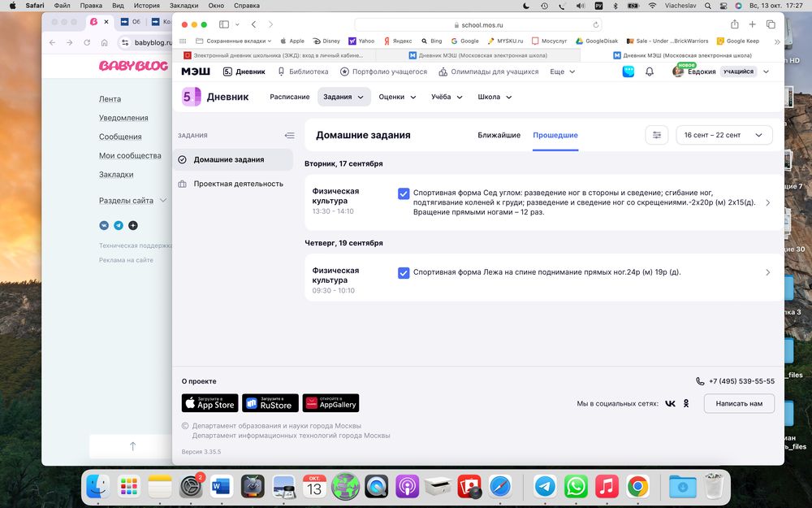
Task: Click the Safari address bar showing school.mos.ru
Action: [x=477, y=24]
